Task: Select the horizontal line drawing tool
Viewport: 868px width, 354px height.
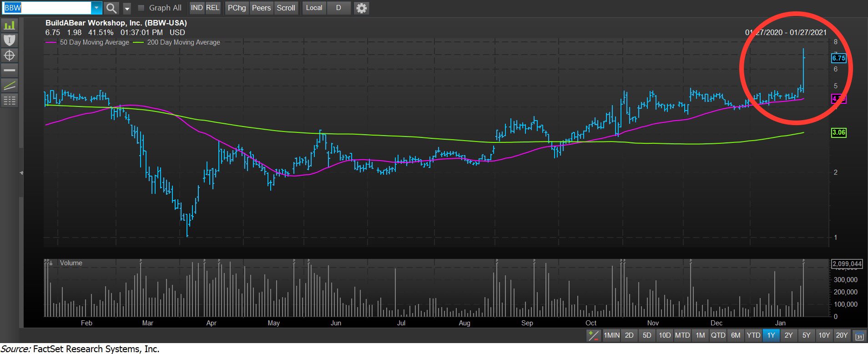Action: coord(10,70)
